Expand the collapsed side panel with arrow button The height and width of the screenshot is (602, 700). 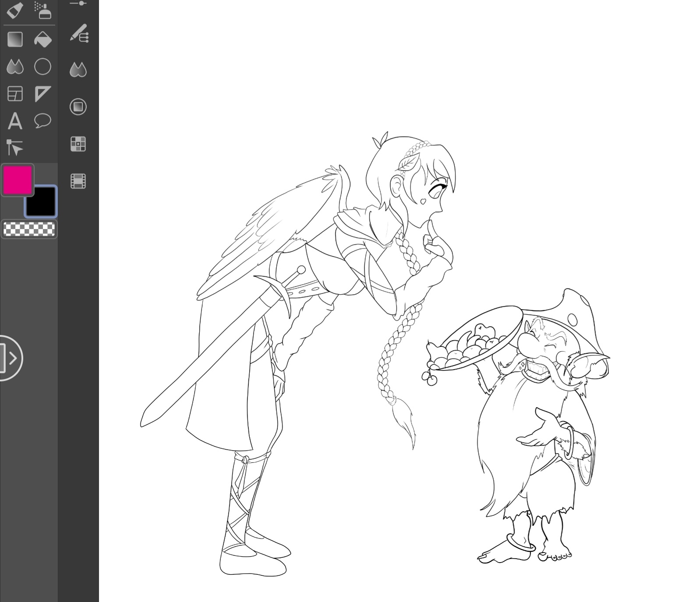(10, 358)
